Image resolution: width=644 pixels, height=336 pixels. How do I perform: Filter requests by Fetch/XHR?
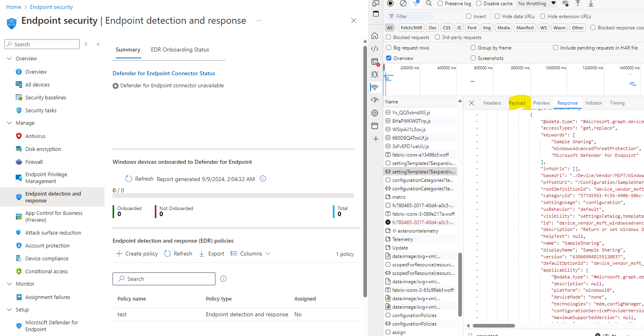(x=411, y=28)
